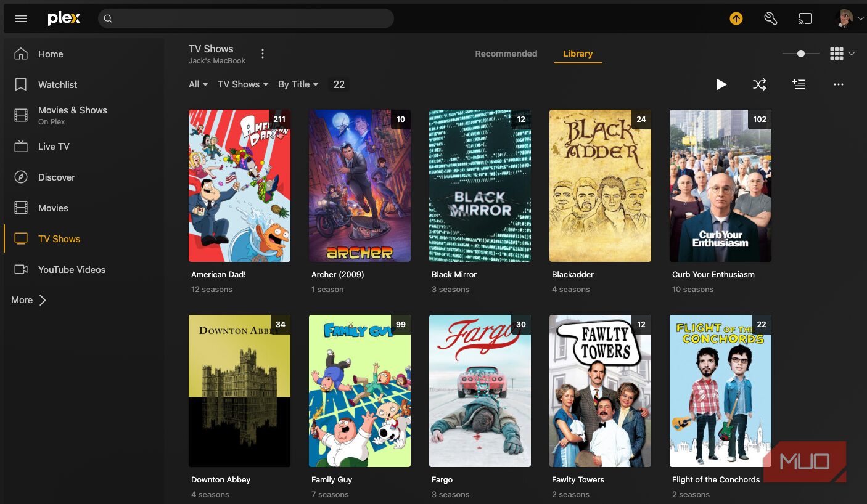Viewport: 867px width, 504px height.
Task: Open the Downton Abbey poster
Action: (239, 391)
